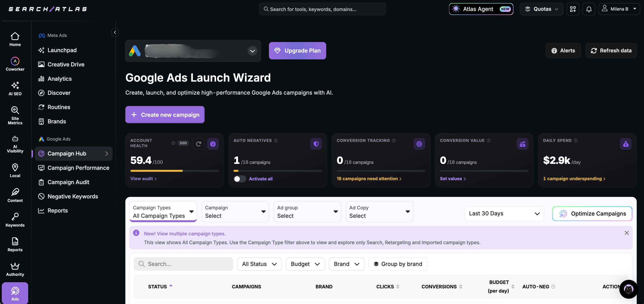Open the All Status filter
Screen dimensions: 644x304
coord(259,264)
